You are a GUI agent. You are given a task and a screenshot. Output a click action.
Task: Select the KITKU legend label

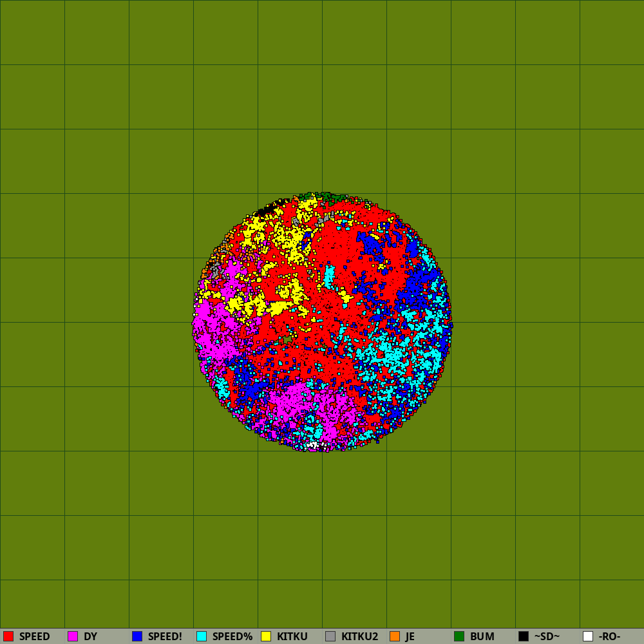click(292, 637)
